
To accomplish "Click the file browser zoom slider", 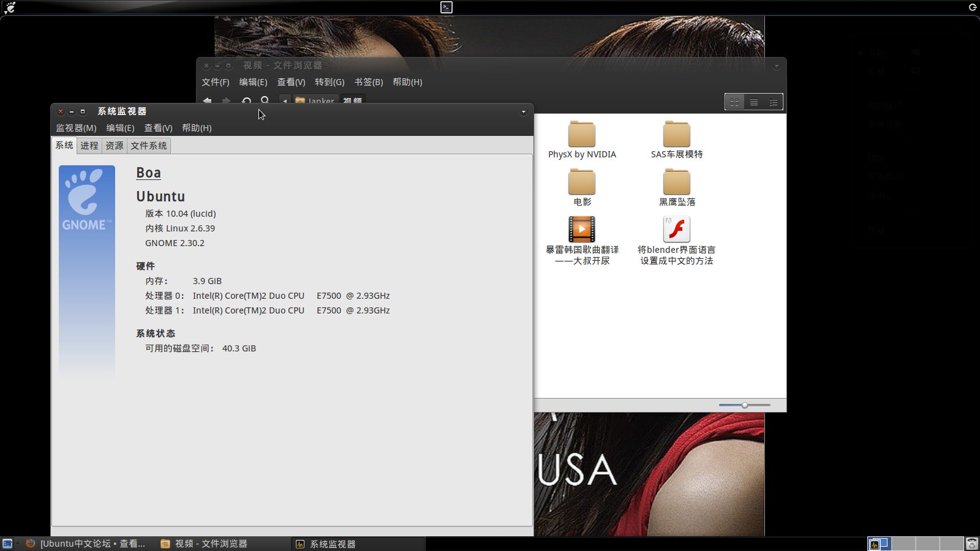I will [x=745, y=405].
